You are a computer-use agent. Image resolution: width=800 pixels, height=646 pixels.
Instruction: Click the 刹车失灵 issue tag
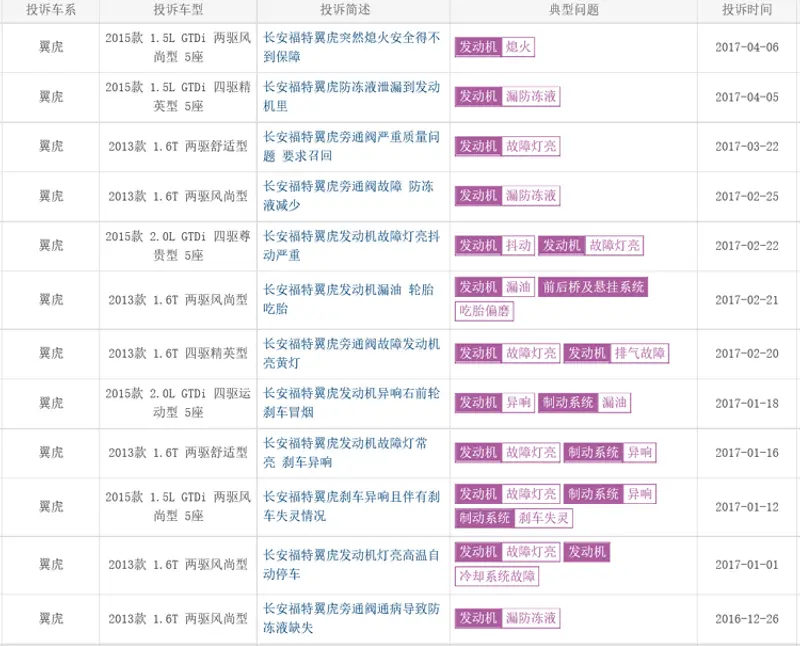(x=543, y=518)
